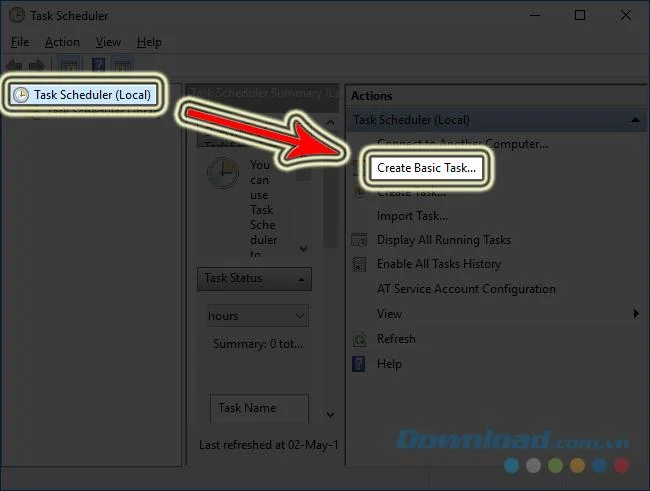Click the Enable All Tasks History icon
The height and width of the screenshot is (491, 650).
pos(359,264)
